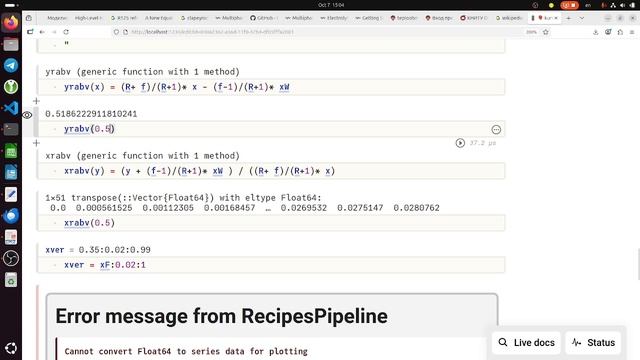Screen dimensions: 640x360
Task: Open a new browser tab
Action: pyautogui.click(x=569, y=18)
